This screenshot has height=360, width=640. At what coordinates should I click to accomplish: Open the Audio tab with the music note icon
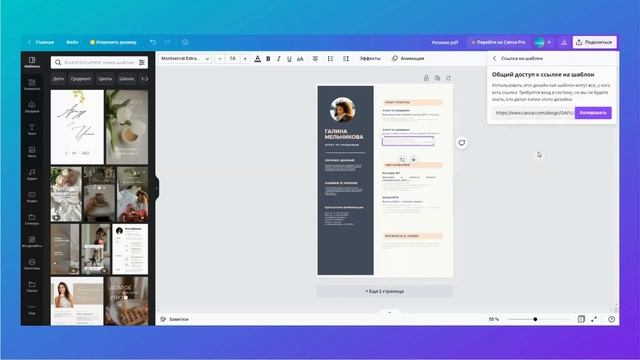[x=32, y=174]
